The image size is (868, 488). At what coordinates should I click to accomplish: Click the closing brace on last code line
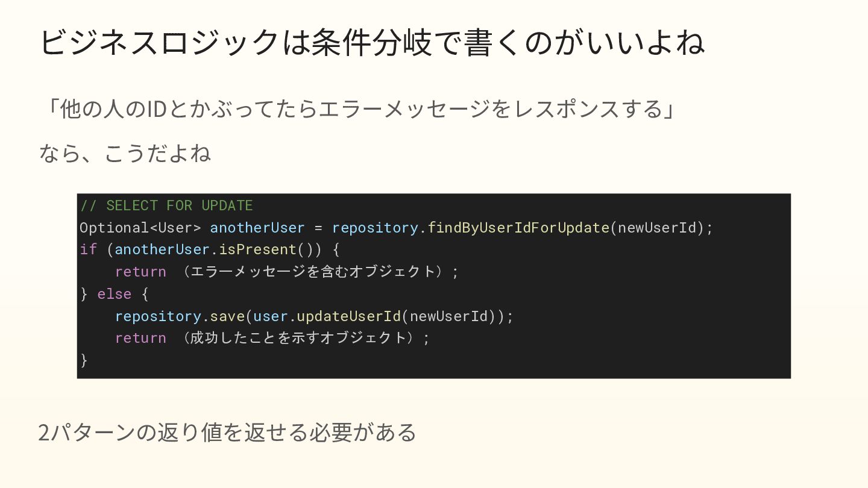84,360
